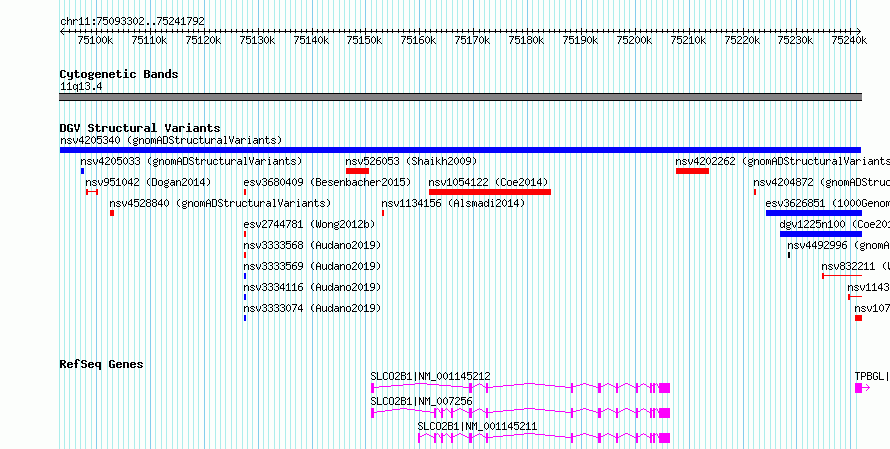890x449 pixels.
Task: Click the blue dgv1225n100 variant bar
Action: coord(821,234)
